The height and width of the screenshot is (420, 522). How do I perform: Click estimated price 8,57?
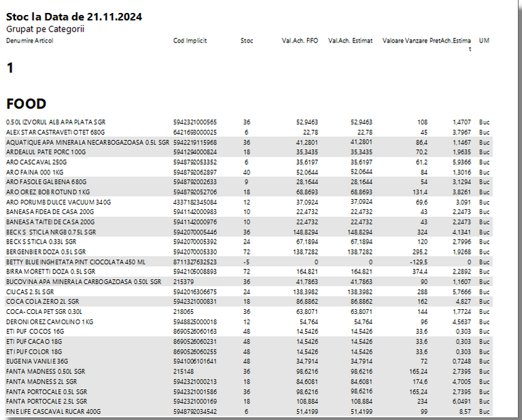[x=465, y=412]
